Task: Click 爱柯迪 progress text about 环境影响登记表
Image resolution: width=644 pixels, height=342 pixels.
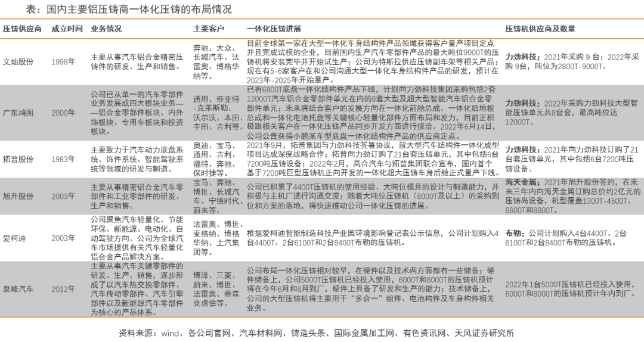Action: tap(373, 238)
